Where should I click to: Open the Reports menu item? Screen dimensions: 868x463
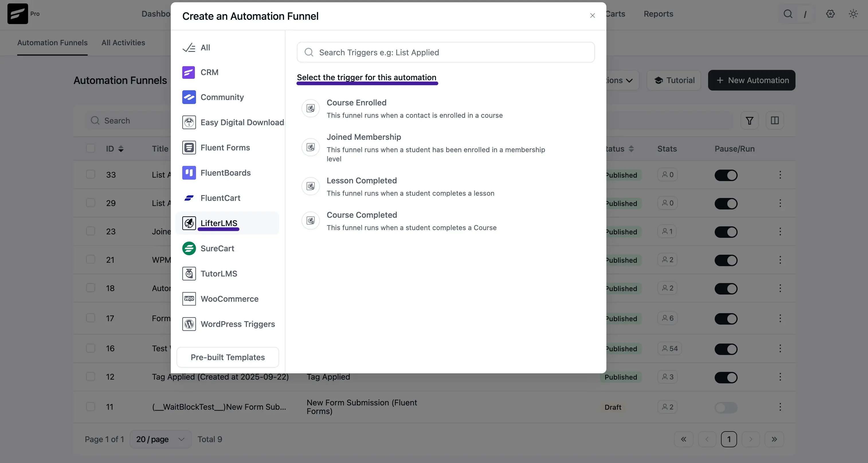658,14
